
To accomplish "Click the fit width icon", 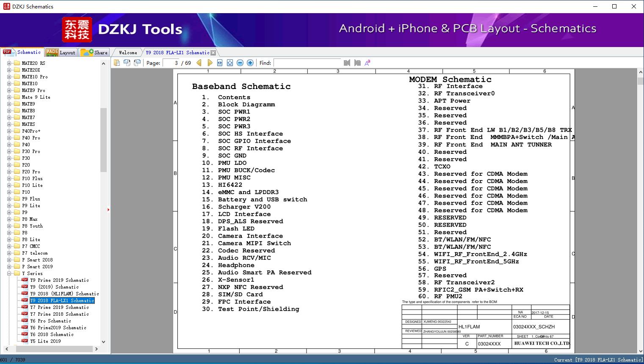I will coord(220,63).
